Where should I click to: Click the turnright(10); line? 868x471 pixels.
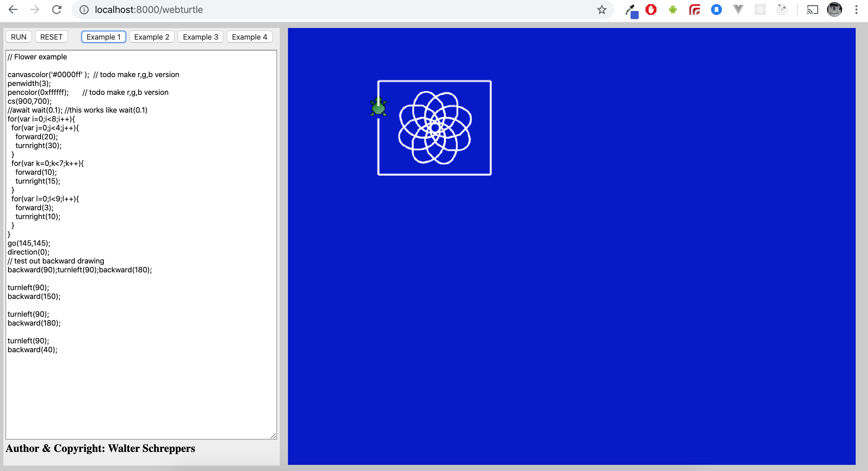click(38, 216)
